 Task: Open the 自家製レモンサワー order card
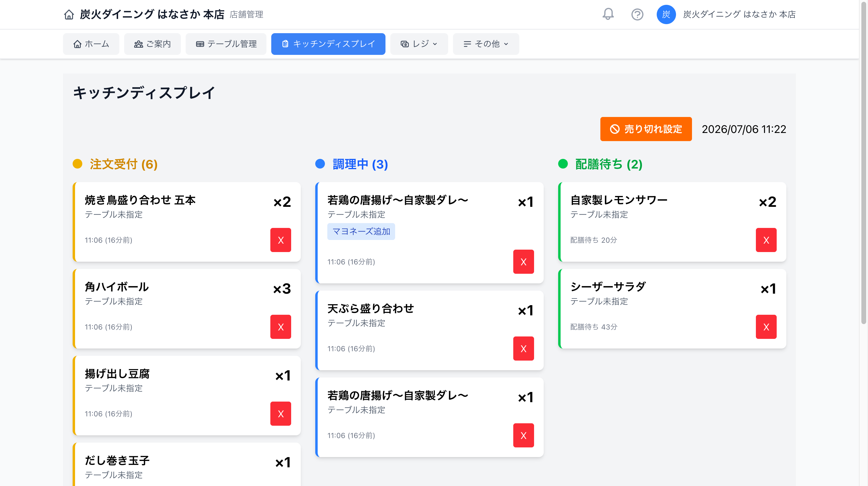[672, 222]
